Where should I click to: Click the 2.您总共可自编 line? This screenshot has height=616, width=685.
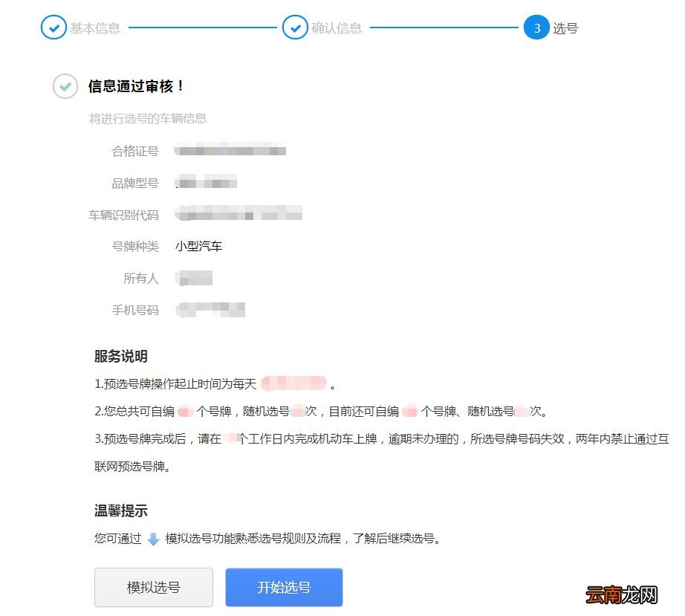321,412
